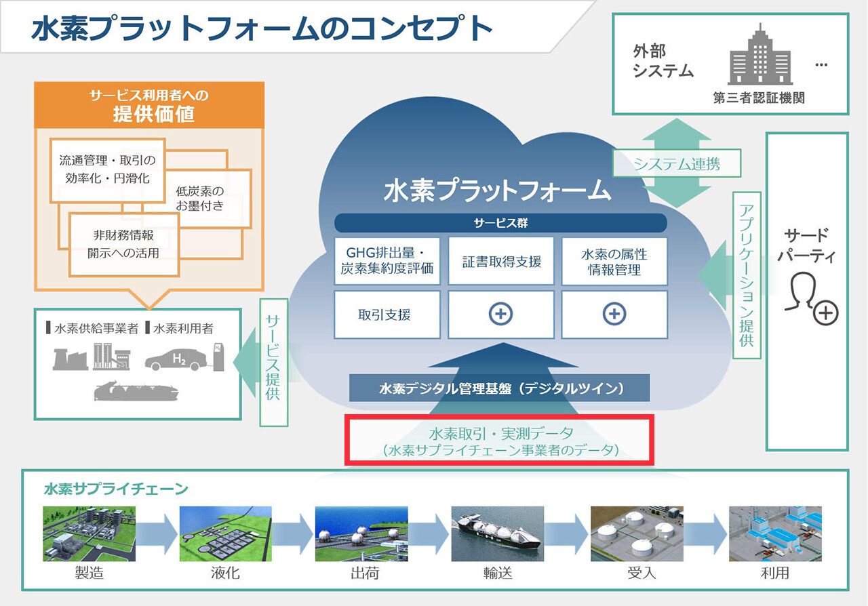Click the orange 提供価値 header
868x606 pixels.
[x=149, y=105]
